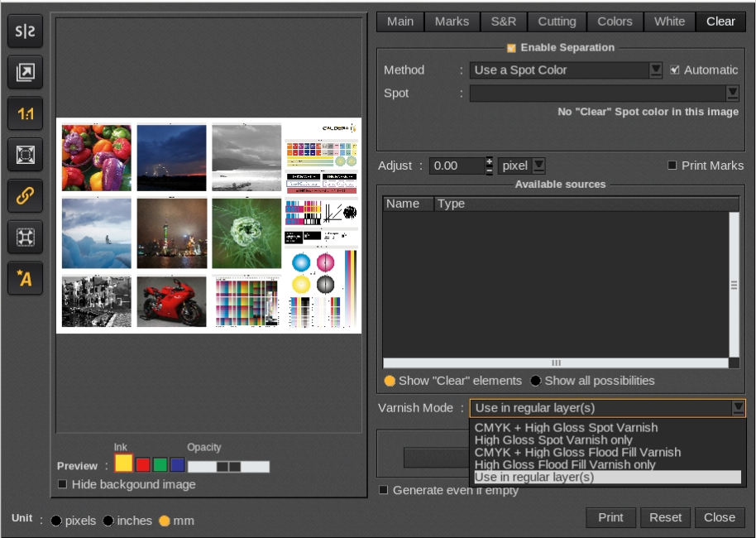Open the image preview tool
The width and height of the screenshot is (756, 538).
(x=25, y=73)
